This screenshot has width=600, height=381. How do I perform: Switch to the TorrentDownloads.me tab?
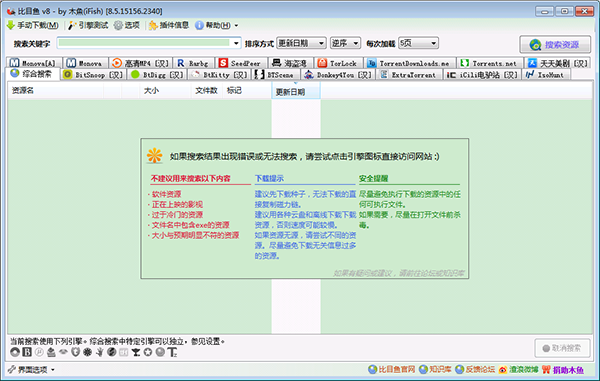409,63
